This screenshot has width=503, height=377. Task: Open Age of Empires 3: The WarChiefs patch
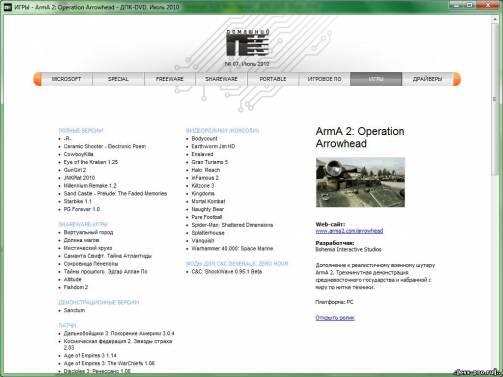coord(109,363)
